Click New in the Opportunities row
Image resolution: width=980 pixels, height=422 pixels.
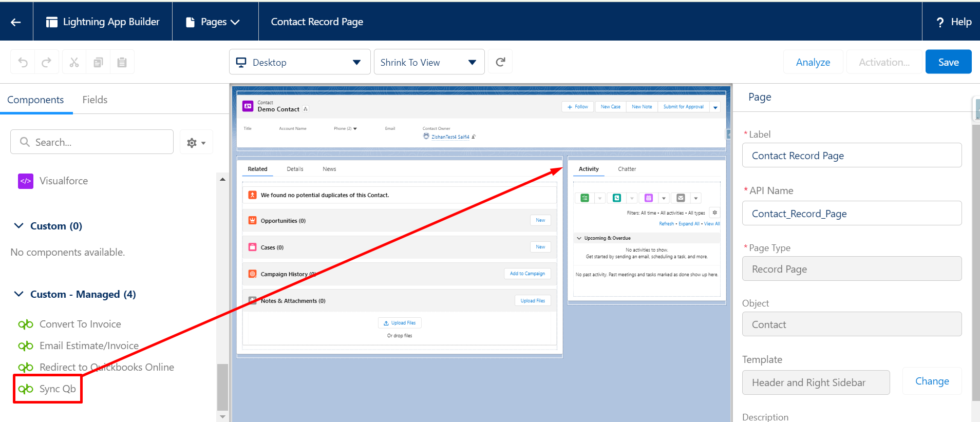click(540, 220)
